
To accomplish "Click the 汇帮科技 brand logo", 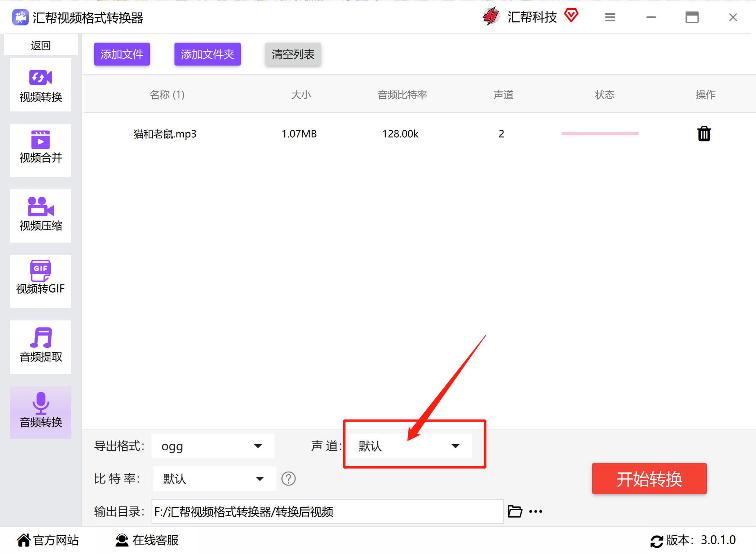I will coord(491,17).
